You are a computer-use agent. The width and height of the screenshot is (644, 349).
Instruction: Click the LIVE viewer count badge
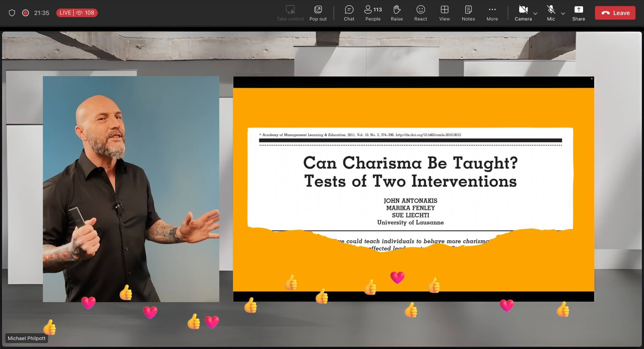point(77,13)
